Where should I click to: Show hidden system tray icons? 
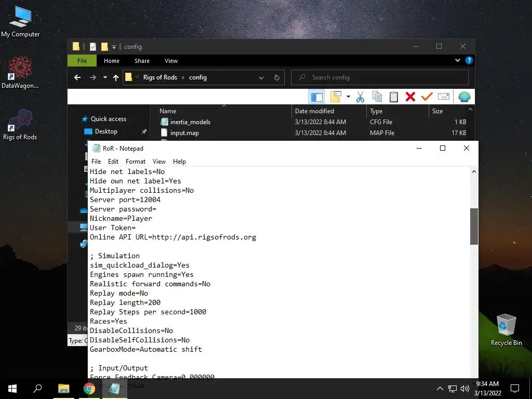[x=440, y=389]
